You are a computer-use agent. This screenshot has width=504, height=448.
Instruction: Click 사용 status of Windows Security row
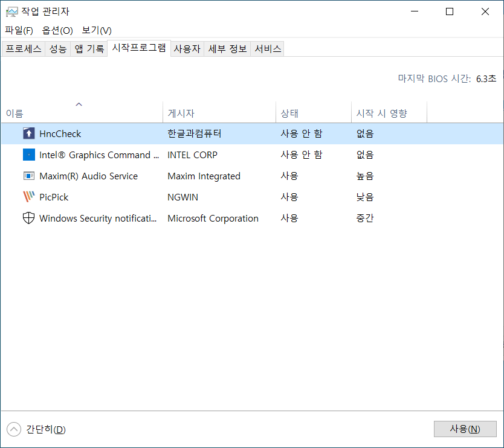click(x=289, y=219)
